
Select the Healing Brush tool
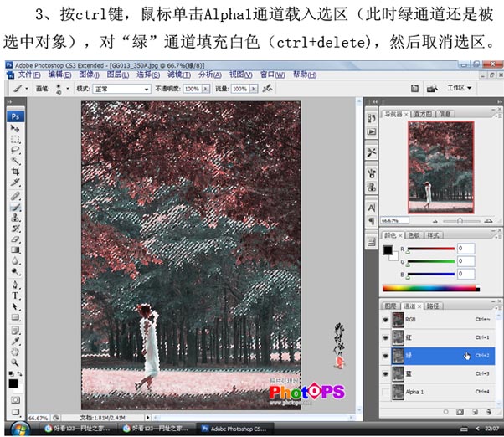coord(15,196)
